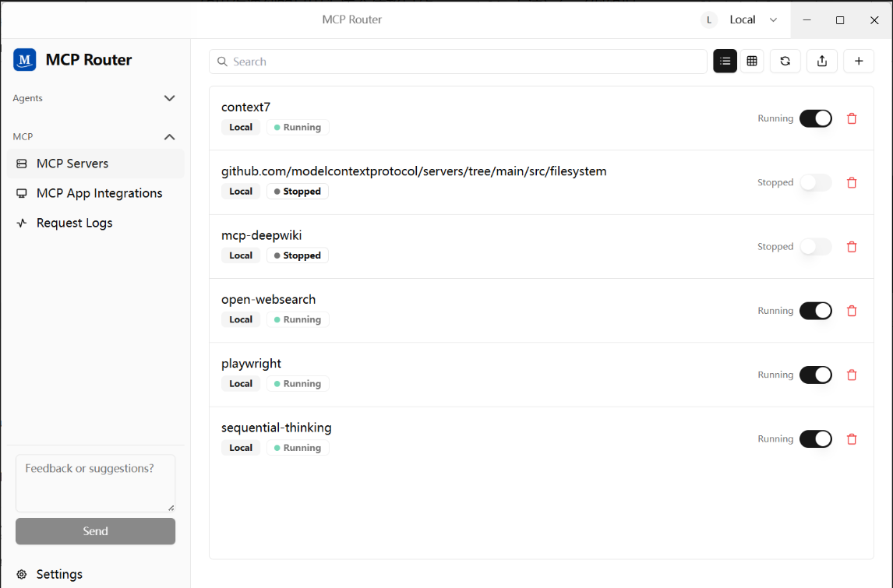This screenshot has height=588, width=893.
Task: Open Request Logs page
Action: point(96,224)
